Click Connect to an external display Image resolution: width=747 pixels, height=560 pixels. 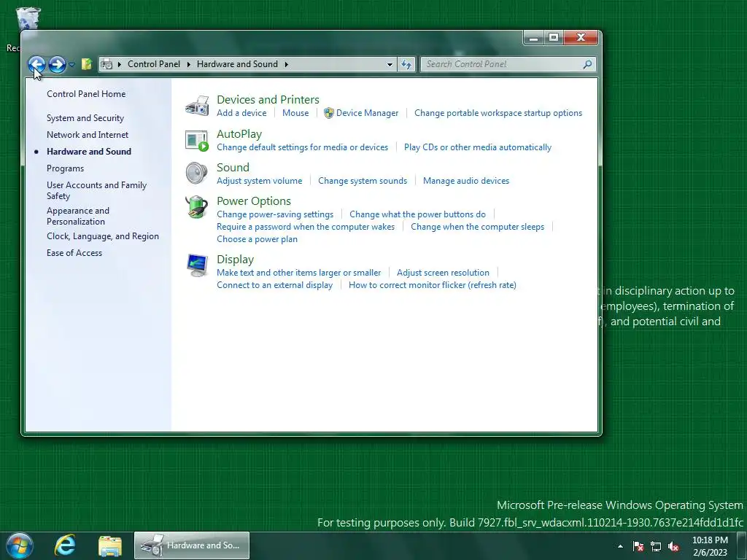[275, 285]
